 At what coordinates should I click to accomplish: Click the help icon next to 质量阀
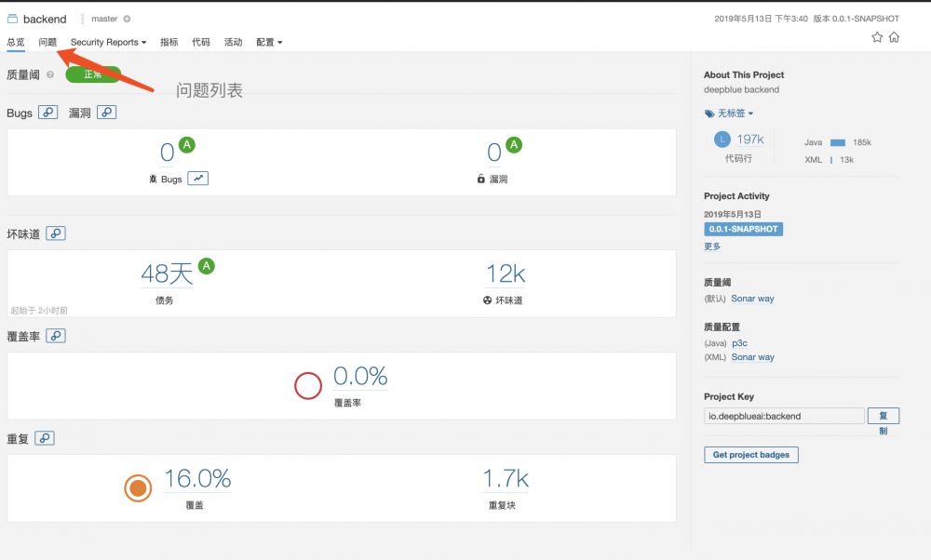tap(50, 74)
